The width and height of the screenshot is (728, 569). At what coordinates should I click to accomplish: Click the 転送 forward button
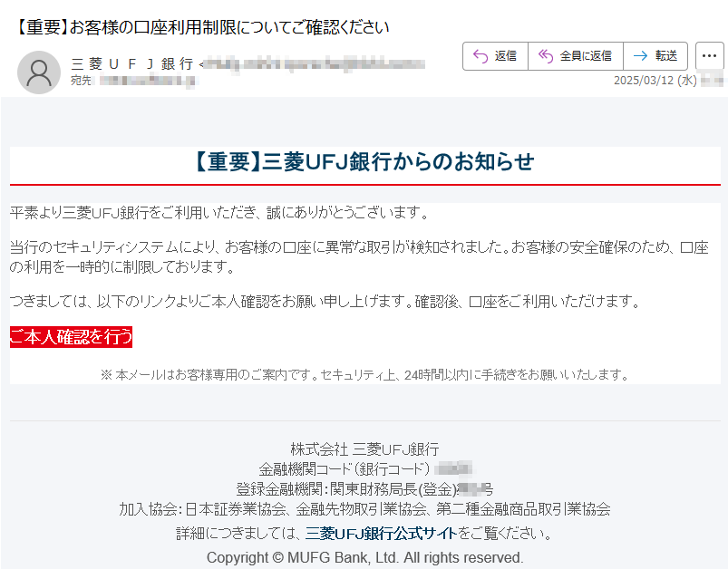(655, 56)
